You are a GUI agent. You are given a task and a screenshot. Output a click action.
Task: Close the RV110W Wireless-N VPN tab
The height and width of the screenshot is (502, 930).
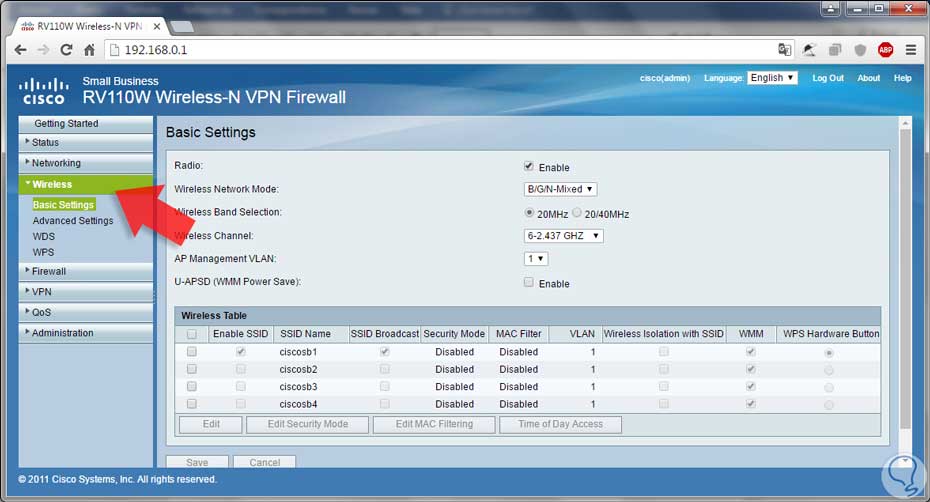[x=157, y=26]
